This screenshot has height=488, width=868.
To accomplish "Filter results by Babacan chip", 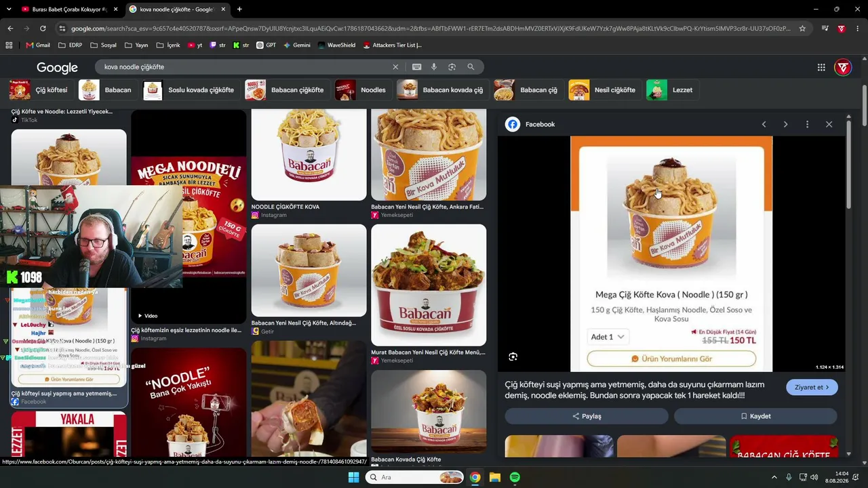I will tap(106, 90).
